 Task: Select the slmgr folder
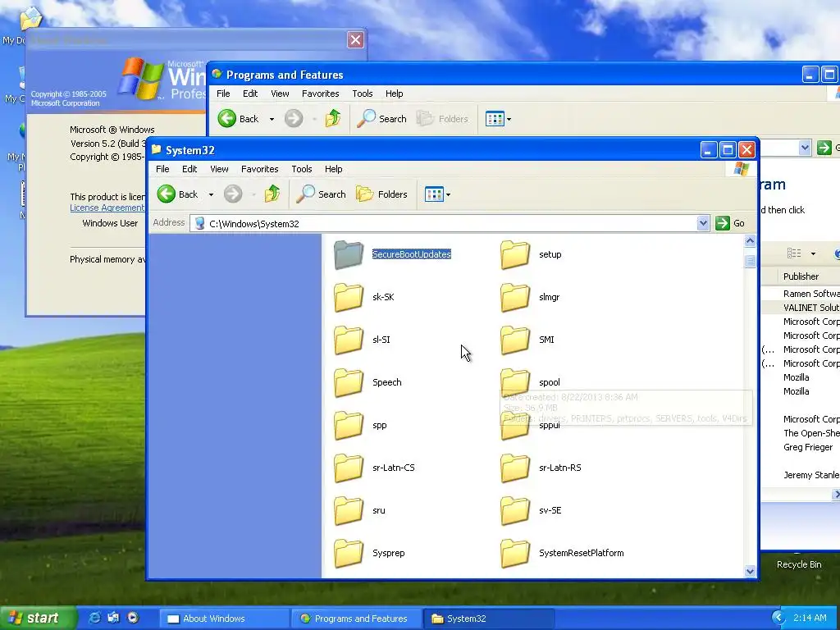[530, 297]
